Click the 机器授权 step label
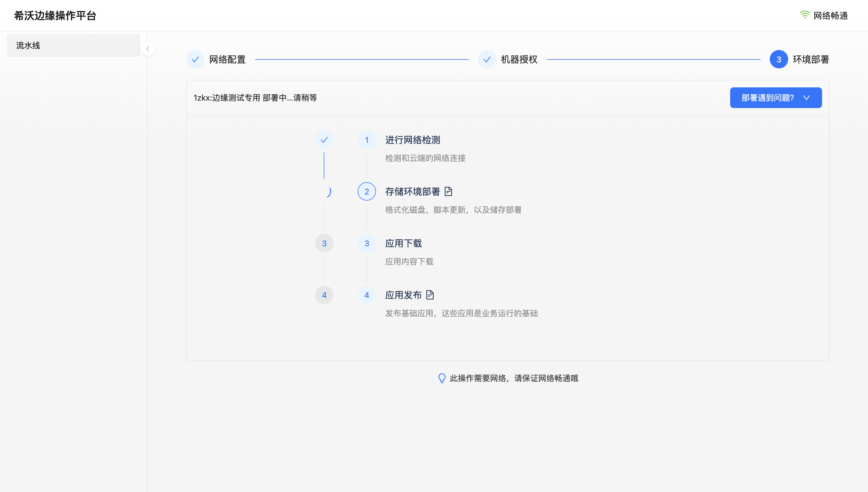The image size is (868, 492). 519,59
